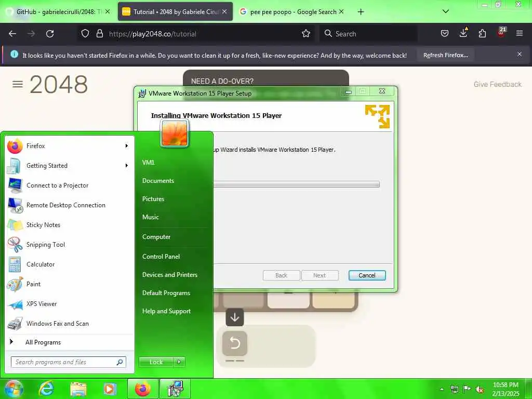Launch Calculator from Start menu
Viewport: 532px width, 399px height.
click(70, 264)
